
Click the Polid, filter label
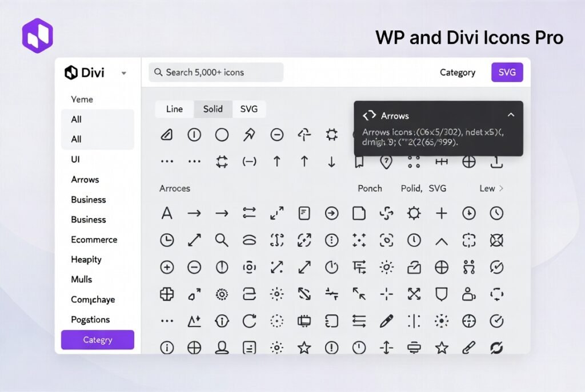pos(411,188)
